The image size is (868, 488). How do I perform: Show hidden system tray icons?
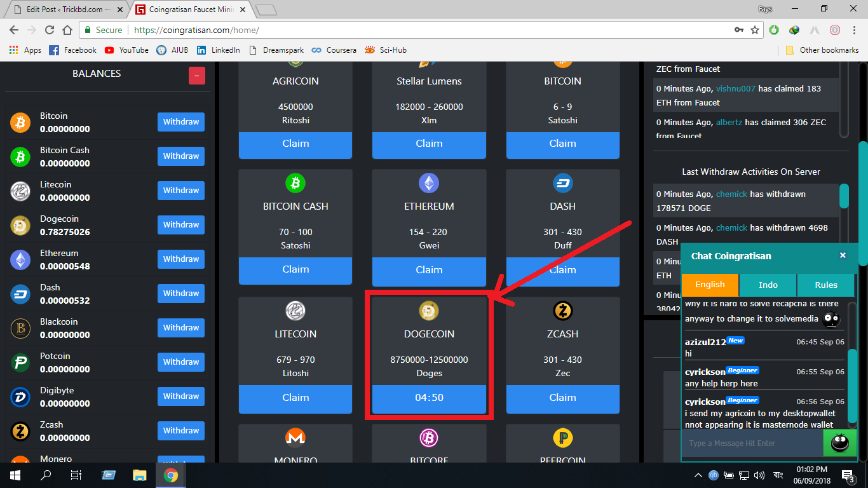698,475
